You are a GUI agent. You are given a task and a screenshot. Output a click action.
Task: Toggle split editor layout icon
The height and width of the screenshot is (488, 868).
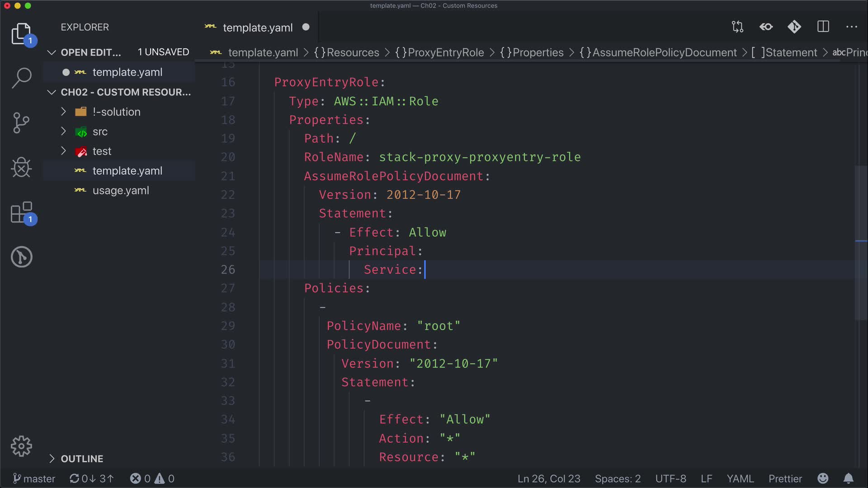coord(823,27)
